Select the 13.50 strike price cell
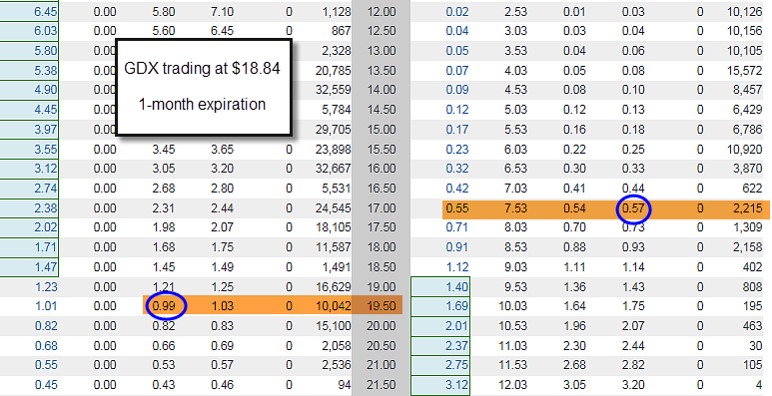This screenshot has height=396, width=772. point(382,70)
